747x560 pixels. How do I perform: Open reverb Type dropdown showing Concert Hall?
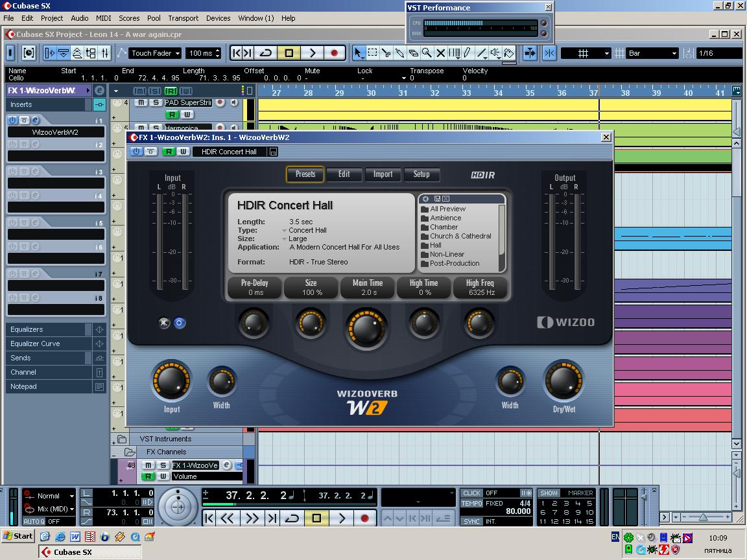305,230
